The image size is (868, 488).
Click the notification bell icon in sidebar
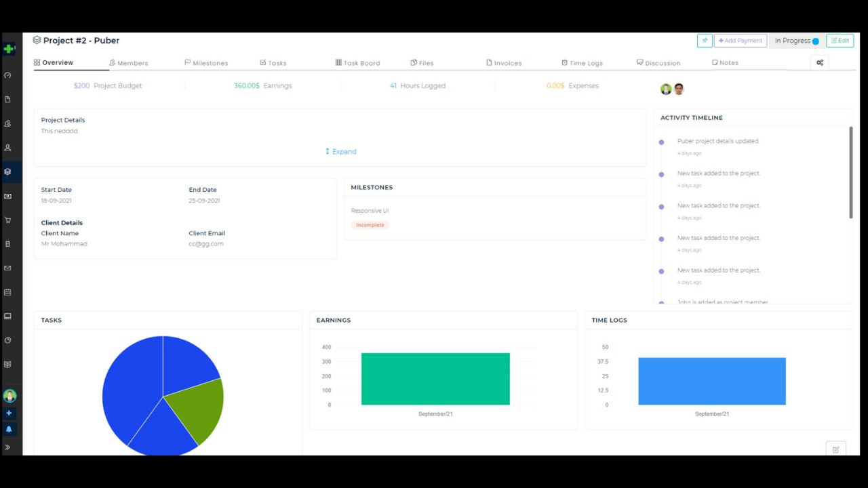tap(9, 429)
